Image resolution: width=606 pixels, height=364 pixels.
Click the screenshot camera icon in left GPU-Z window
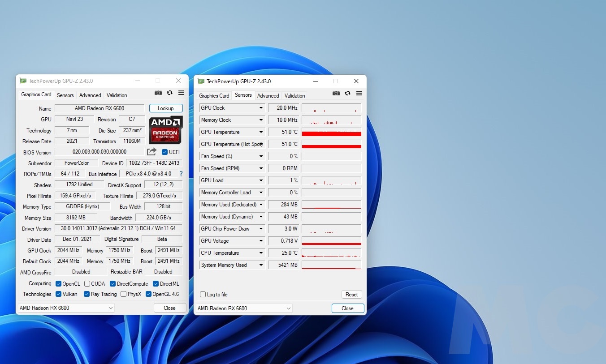pyautogui.click(x=158, y=93)
